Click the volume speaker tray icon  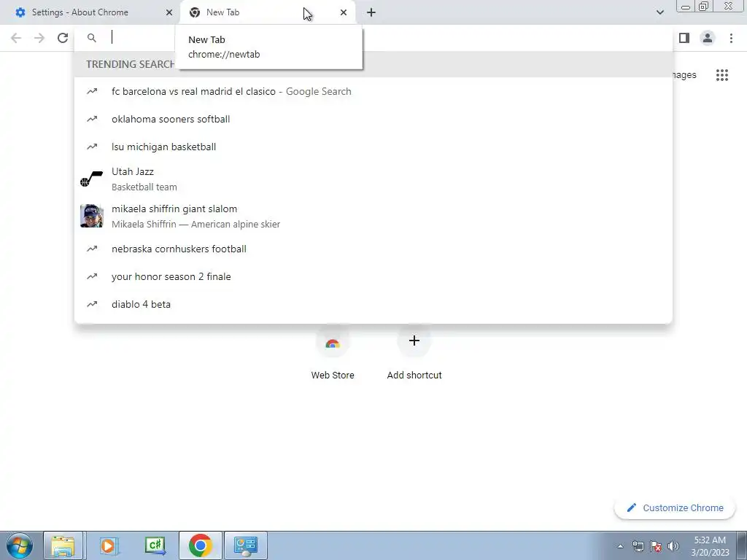click(x=673, y=546)
